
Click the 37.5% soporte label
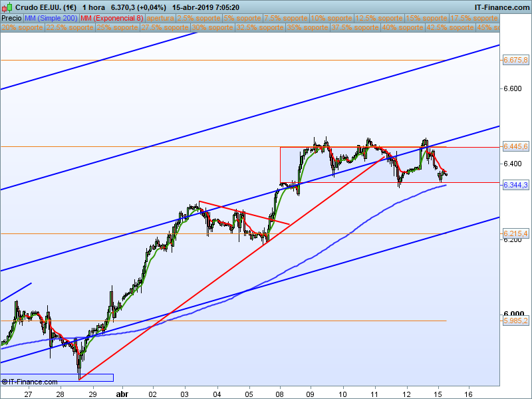[355, 27]
